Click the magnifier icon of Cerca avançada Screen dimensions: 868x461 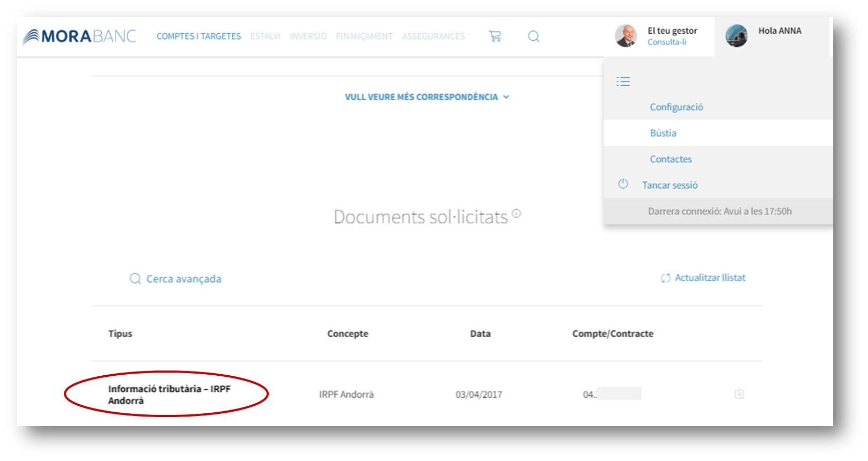(x=135, y=279)
